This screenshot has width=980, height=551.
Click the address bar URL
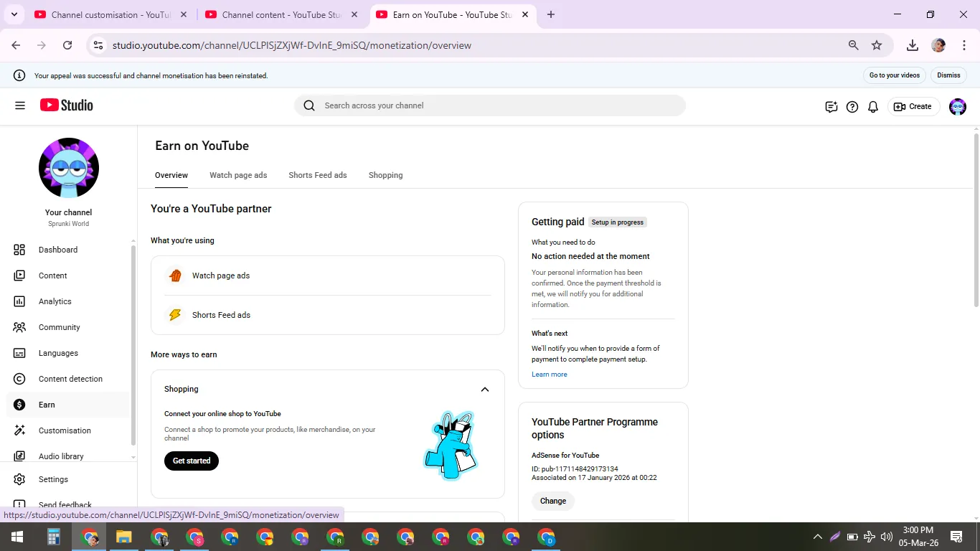(292, 45)
